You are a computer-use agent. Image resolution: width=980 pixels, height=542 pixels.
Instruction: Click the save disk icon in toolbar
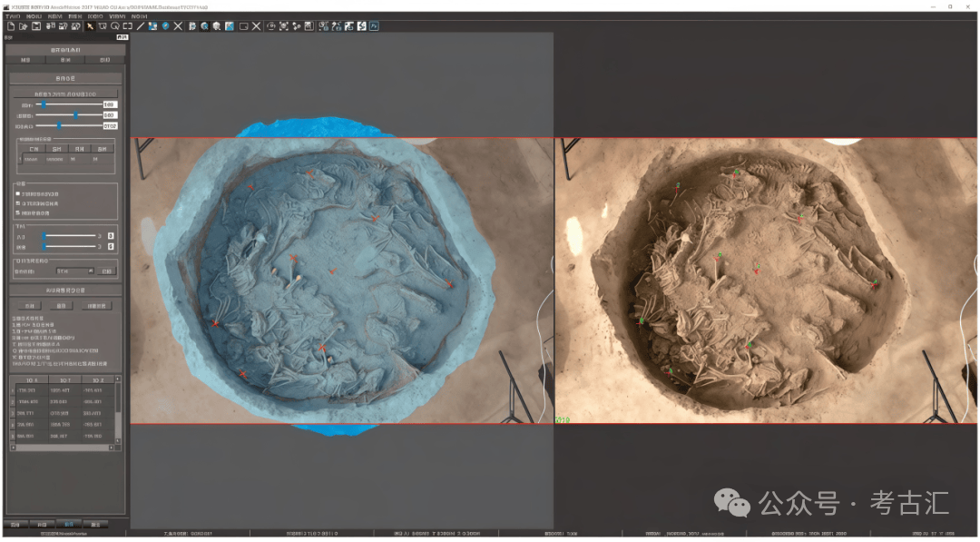[36, 26]
